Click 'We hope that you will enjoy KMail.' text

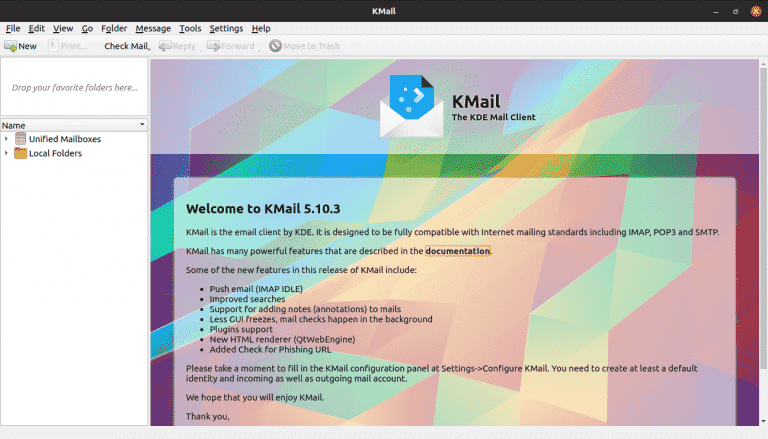click(x=255, y=397)
